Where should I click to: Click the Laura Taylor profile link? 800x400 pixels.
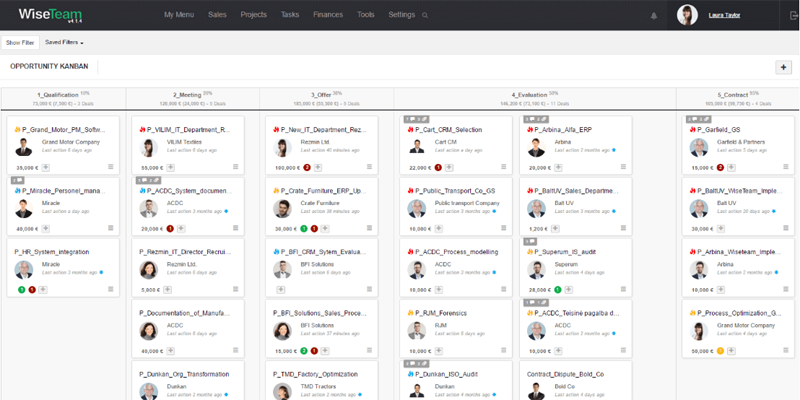pyautogui.click(x=724, y=15)
